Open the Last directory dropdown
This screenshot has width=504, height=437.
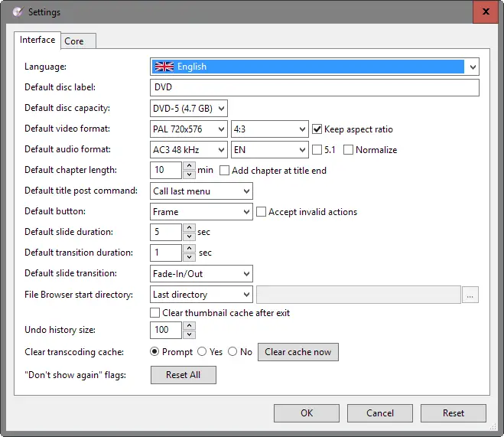pos(201,295)
